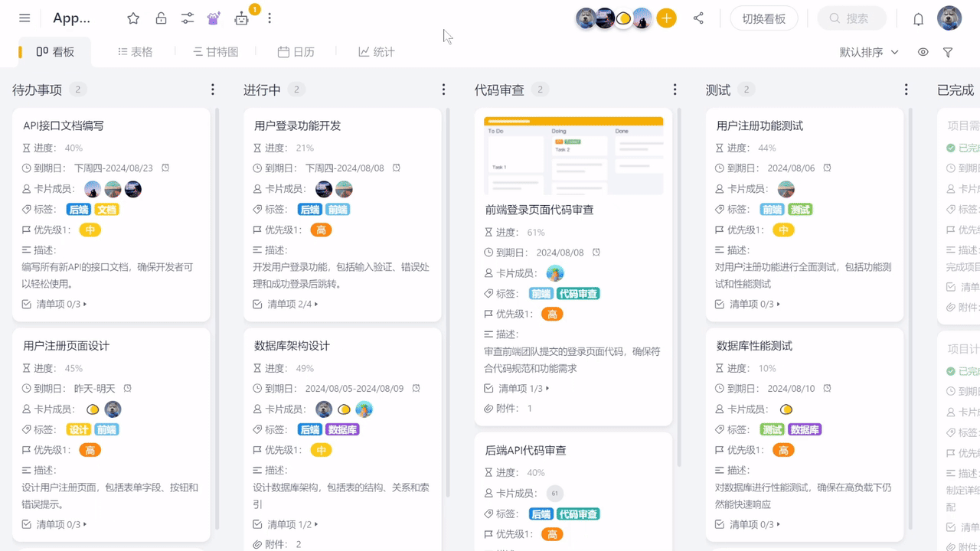Share the board via share icon
Screen dimensions: 980x551
tap(698, 18)
